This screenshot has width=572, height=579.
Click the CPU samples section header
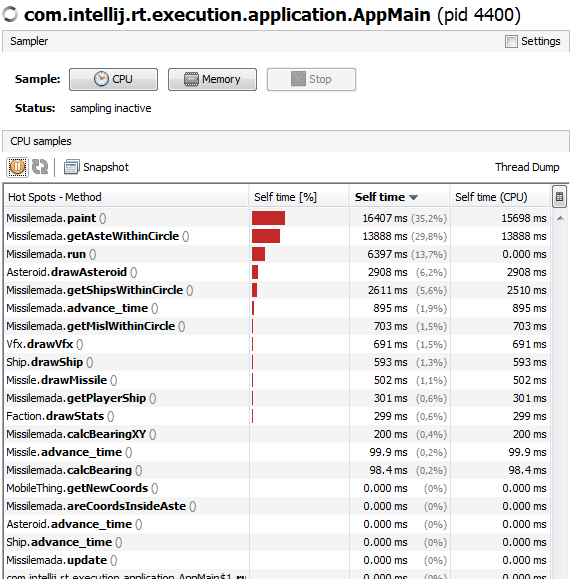coord(286,141)
